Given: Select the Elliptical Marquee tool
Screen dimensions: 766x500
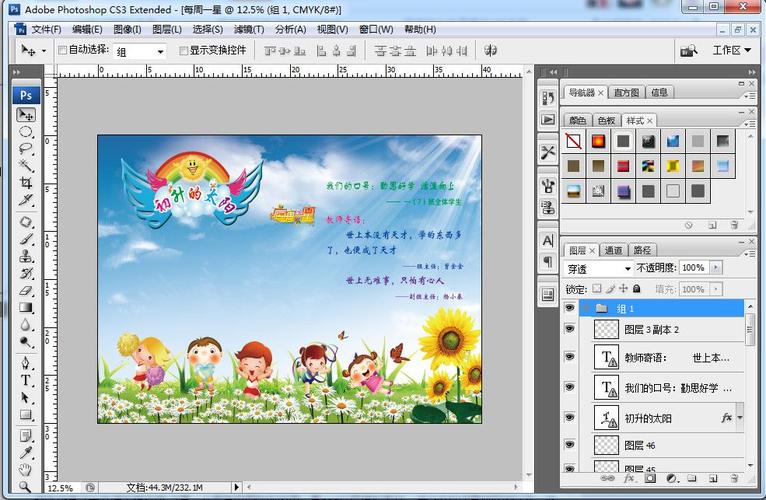Looking at the screenshot, I should (26, 132).
